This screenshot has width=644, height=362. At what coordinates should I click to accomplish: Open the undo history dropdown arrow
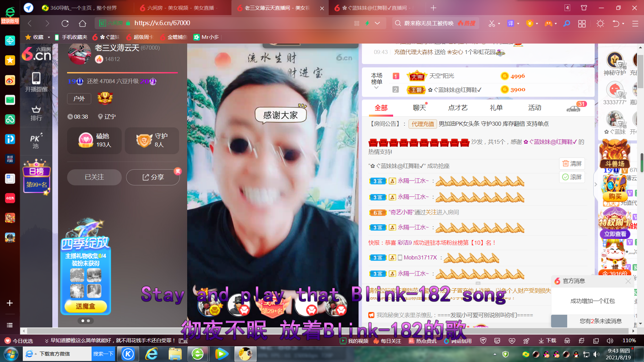click(x=623, y=24)
